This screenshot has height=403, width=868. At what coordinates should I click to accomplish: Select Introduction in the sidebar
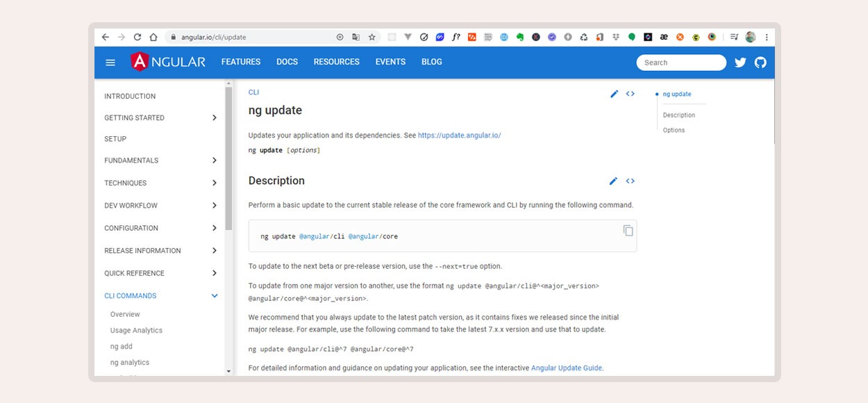coord(130,97)
